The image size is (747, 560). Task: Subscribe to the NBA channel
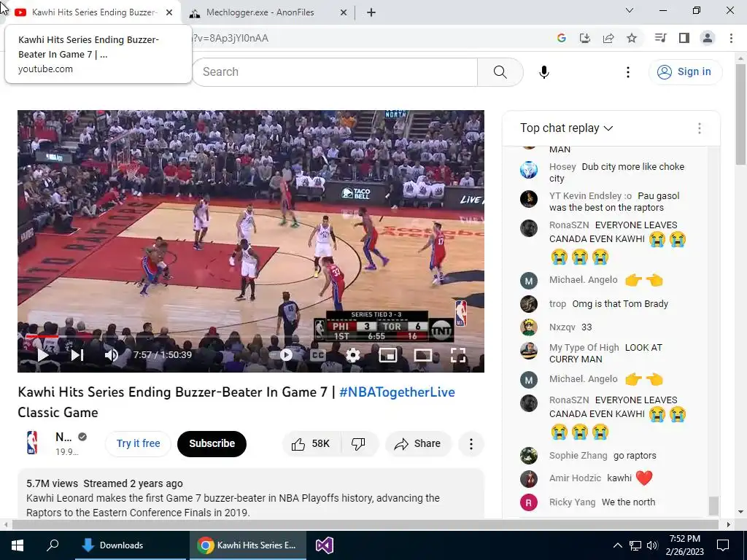(212, 444)
